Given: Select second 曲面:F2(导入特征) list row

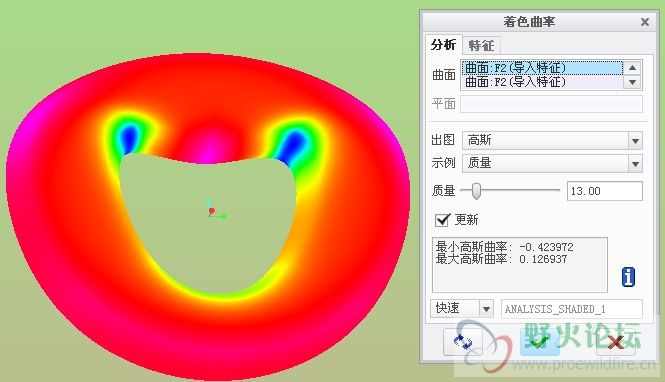Looking at the screenshot, I should click(542, 82).
